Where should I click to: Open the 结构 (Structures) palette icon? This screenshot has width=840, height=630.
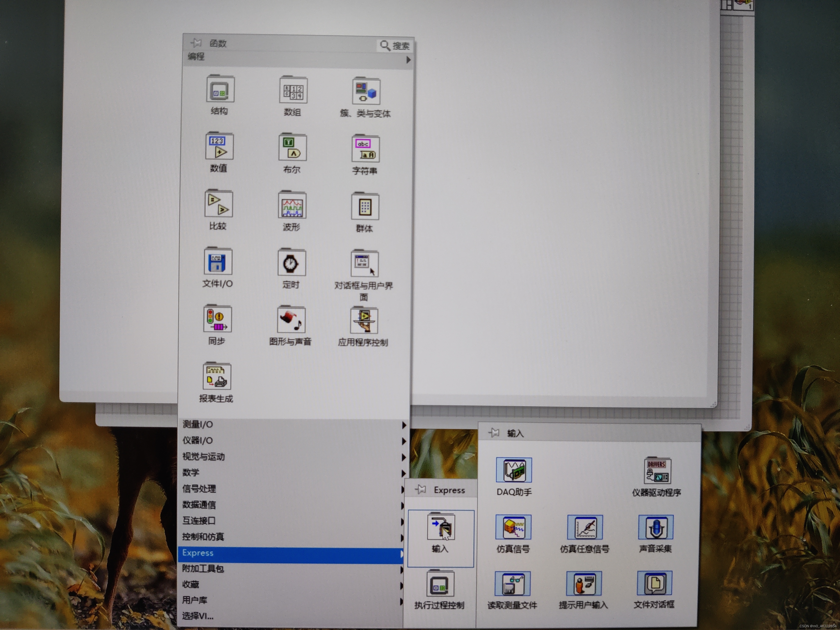point(220,90)
